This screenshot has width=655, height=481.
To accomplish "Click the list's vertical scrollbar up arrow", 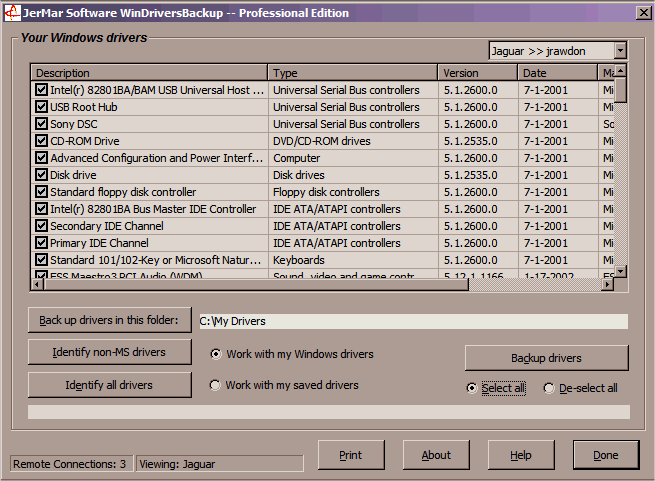I will pos(621,71).
